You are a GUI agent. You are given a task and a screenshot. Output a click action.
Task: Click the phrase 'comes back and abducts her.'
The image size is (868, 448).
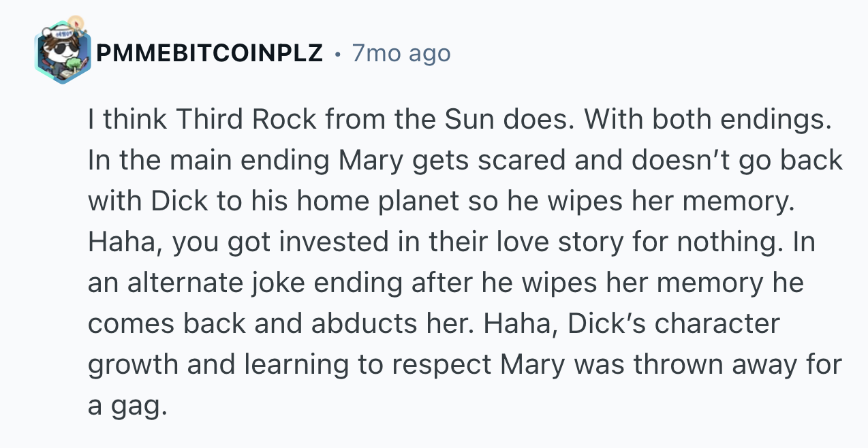[281, 324]
